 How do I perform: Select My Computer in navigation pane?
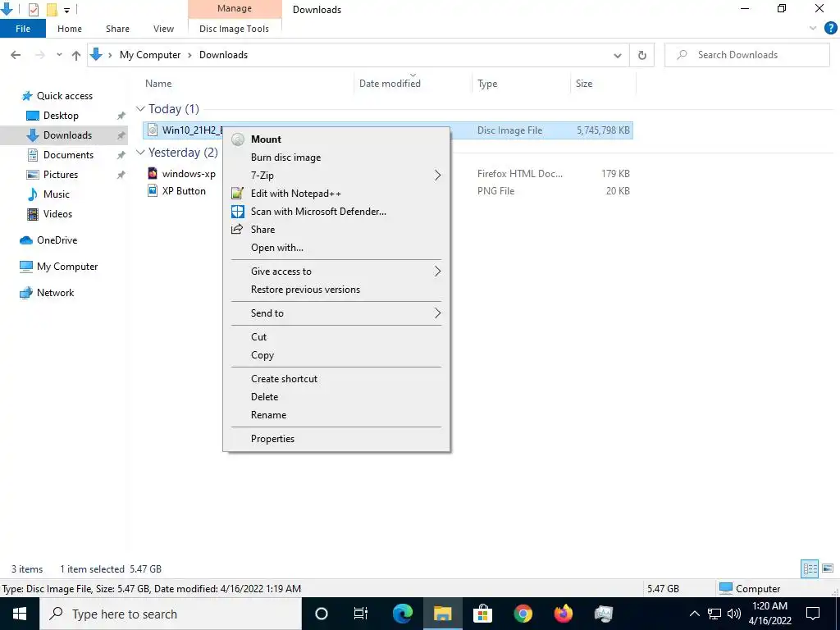67,267
